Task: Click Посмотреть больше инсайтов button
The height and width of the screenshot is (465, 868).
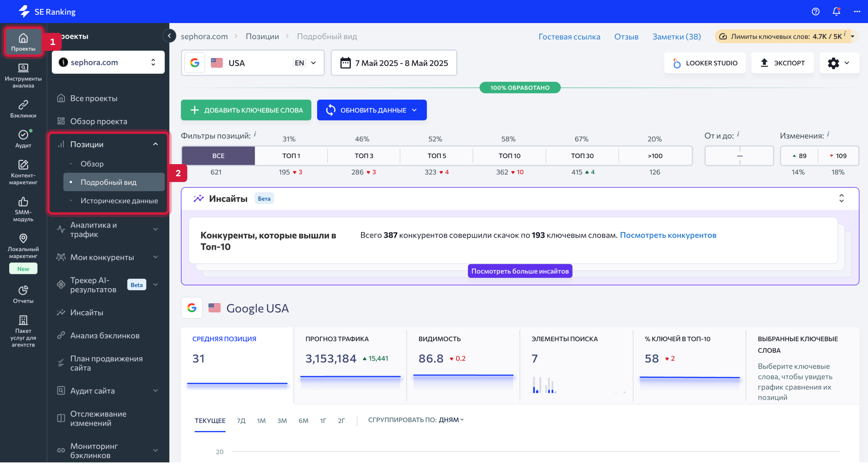Action: click(x=520, y=271)
